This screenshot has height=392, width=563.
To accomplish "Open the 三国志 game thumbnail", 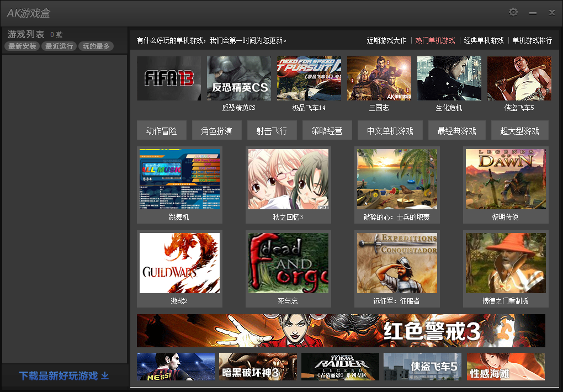I will 379,78.
